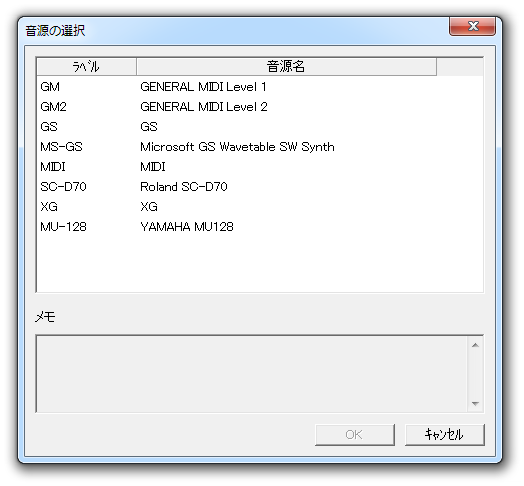Click inside the メモ text area
524x486 pixels.
(x=252, y=374)
